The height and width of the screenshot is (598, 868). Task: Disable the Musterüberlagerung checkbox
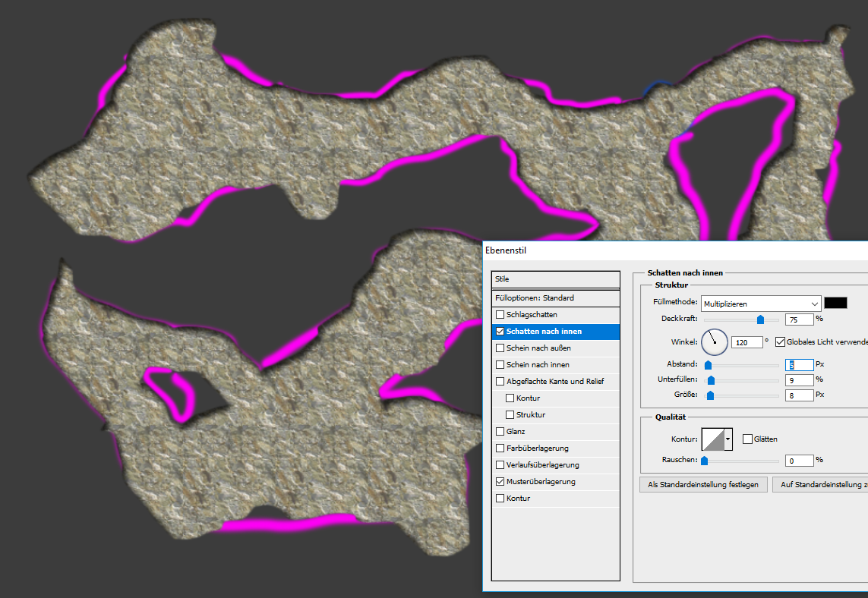coord(500,481)
